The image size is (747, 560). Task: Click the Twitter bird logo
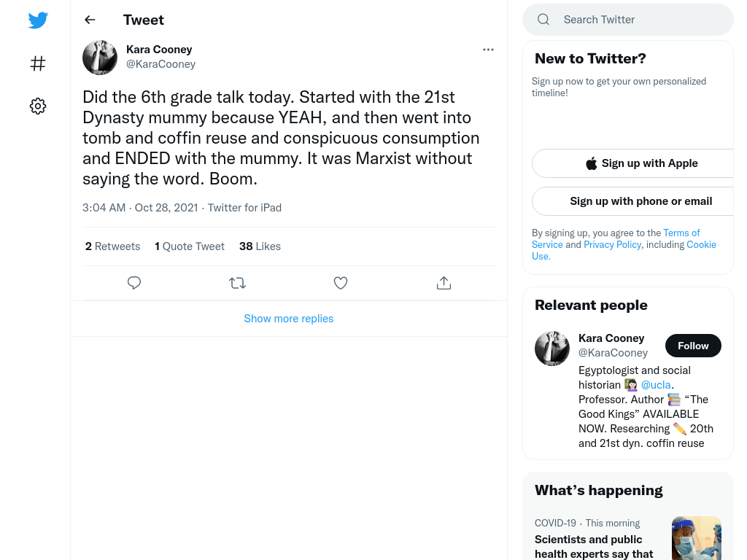pyautogui.click(x=38, y=20)
